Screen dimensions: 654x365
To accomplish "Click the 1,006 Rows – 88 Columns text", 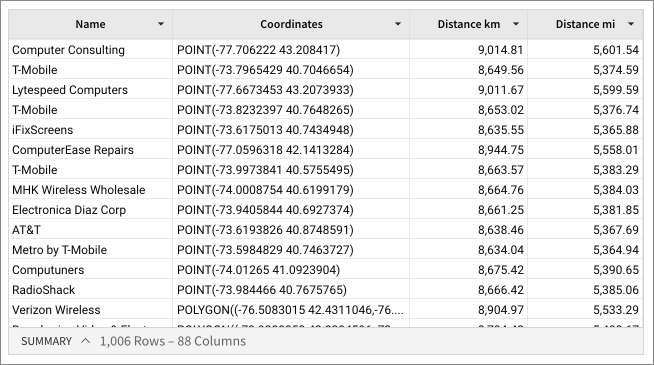I will [173, 341].
